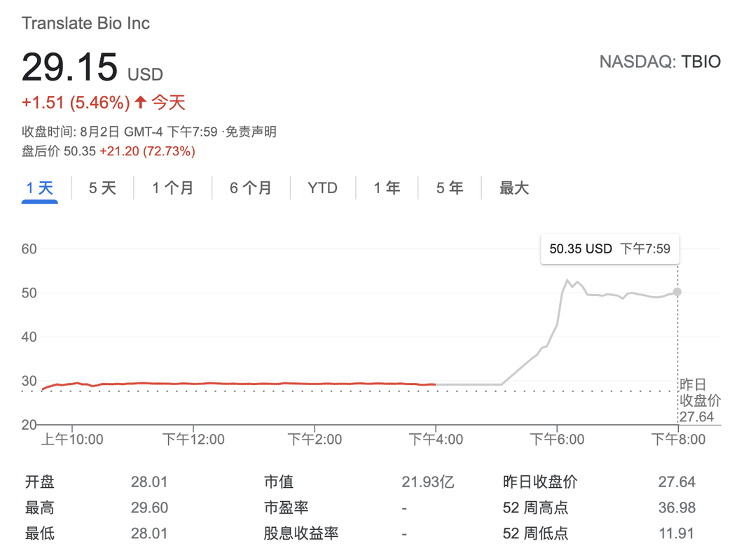Switch to YTD chart view
This screenshot has height=560, width=732.
click(323, 188)
